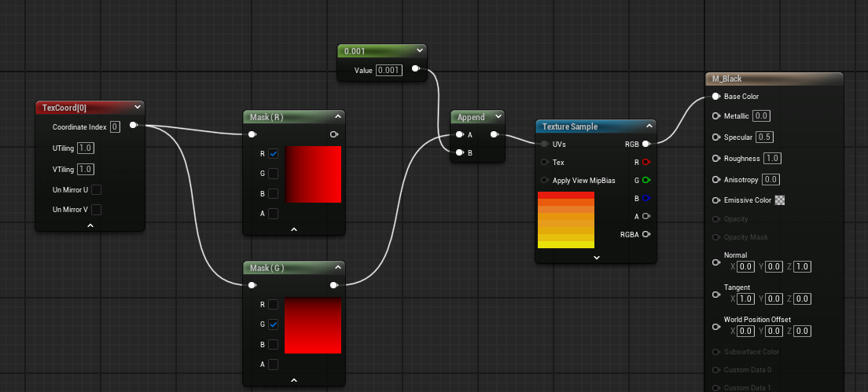Enable Un Mirror U checkbox on TexCoord

coord(97,189)
